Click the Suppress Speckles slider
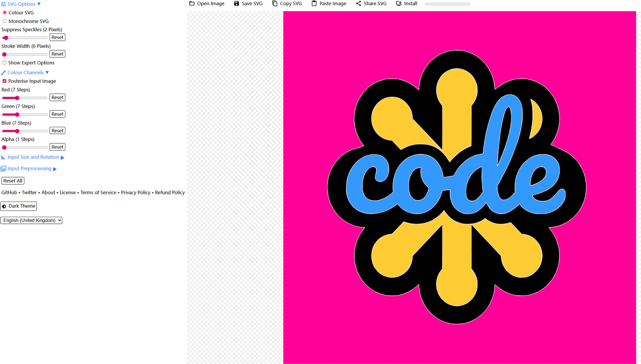 tap(24, 38)
